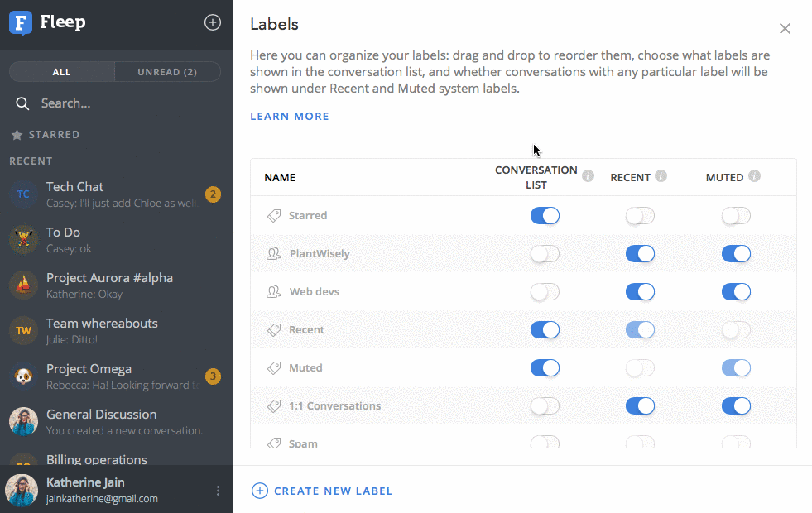812x513 pixels.
Task: Open the Project Aurora #alpha avatar
Action: click(23, 285)
